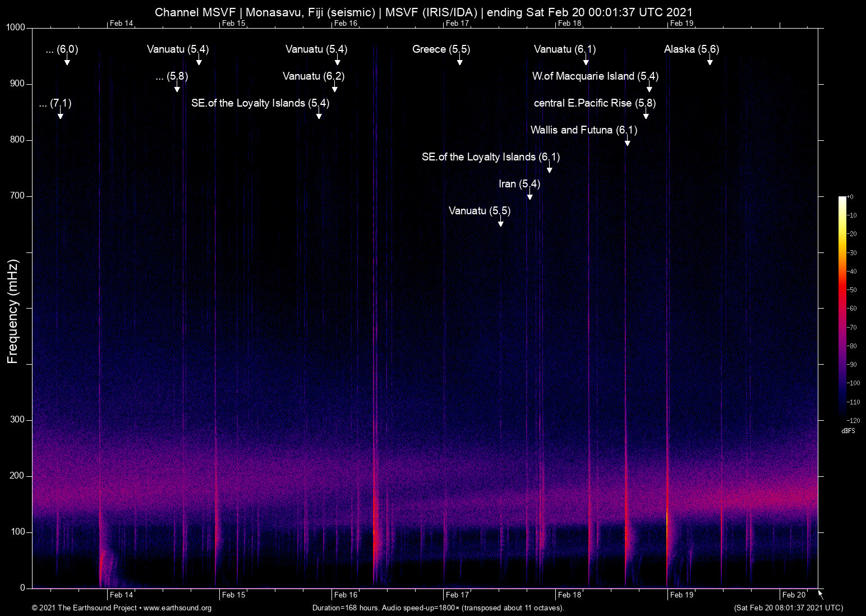Select the arrow marker below Iran (5.4)
Image resolution: width=866 pixels, height=616 pixels.
click(x=529, y=194)
